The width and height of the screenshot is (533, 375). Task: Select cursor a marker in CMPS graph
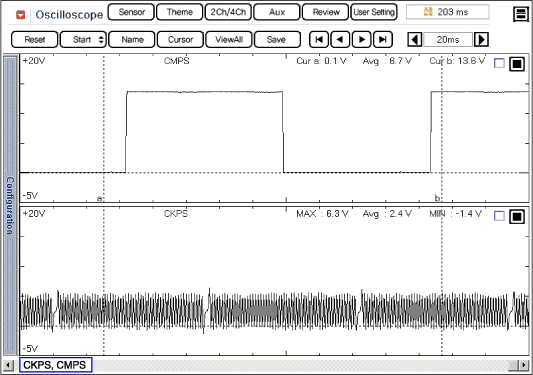point(100,198)
